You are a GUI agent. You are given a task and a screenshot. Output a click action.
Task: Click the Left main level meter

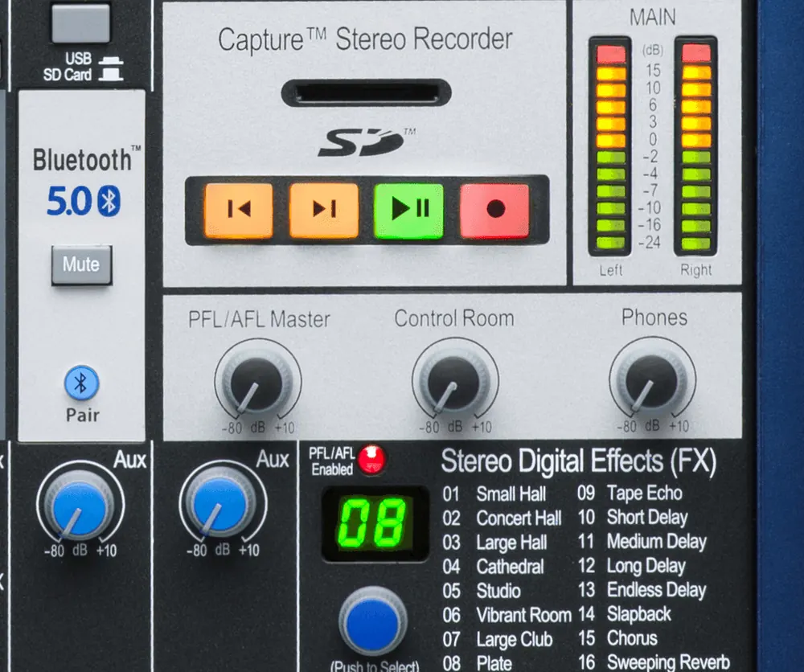click(x=610, y=146)
